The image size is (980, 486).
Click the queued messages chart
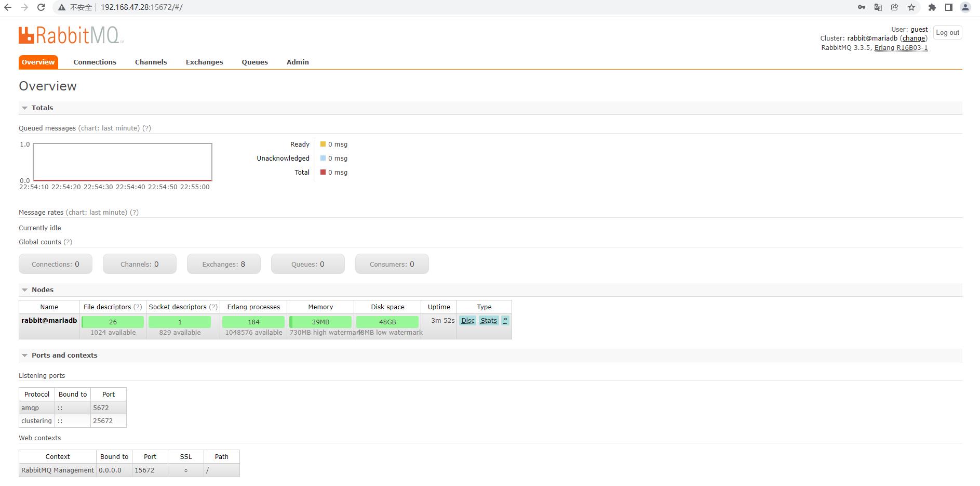123,162
